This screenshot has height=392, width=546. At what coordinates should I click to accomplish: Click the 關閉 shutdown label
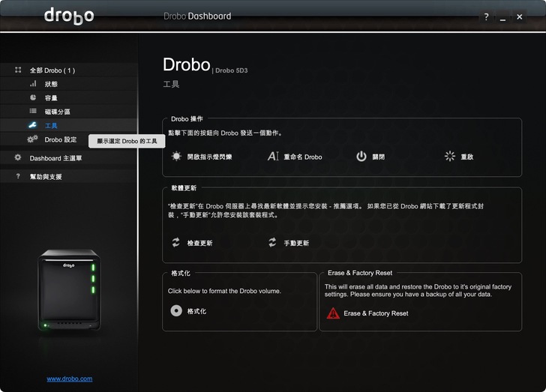[379, 157]
